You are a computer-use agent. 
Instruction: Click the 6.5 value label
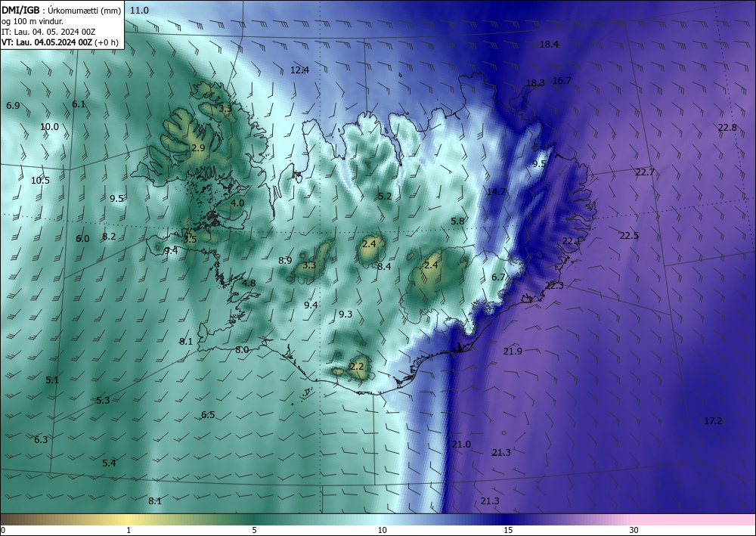208,414
